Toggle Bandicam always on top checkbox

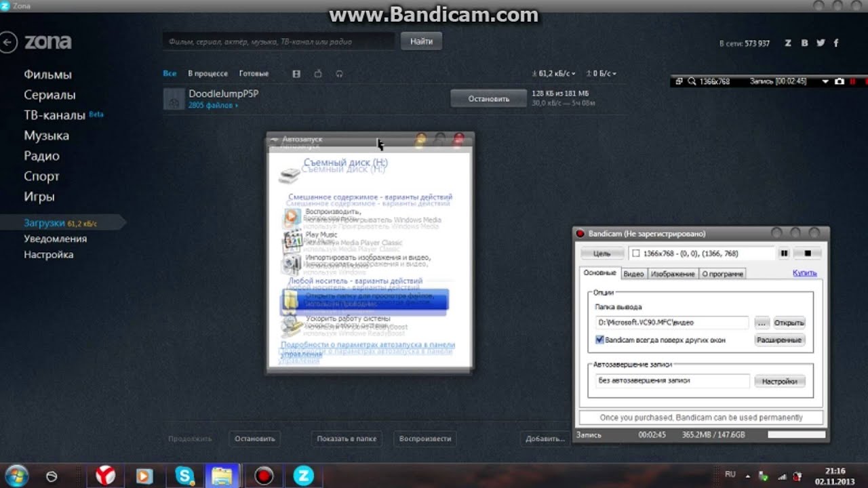(599, 340)
